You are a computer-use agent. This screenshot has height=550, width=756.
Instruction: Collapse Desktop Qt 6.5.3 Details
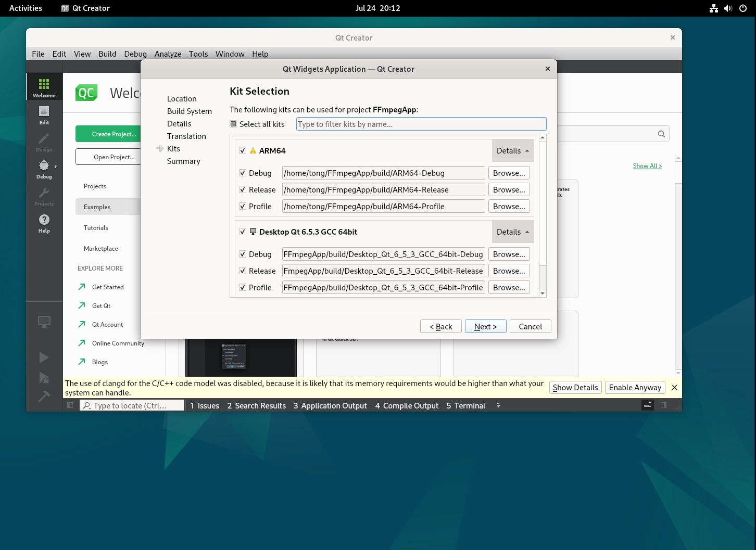tap(513, 232)
